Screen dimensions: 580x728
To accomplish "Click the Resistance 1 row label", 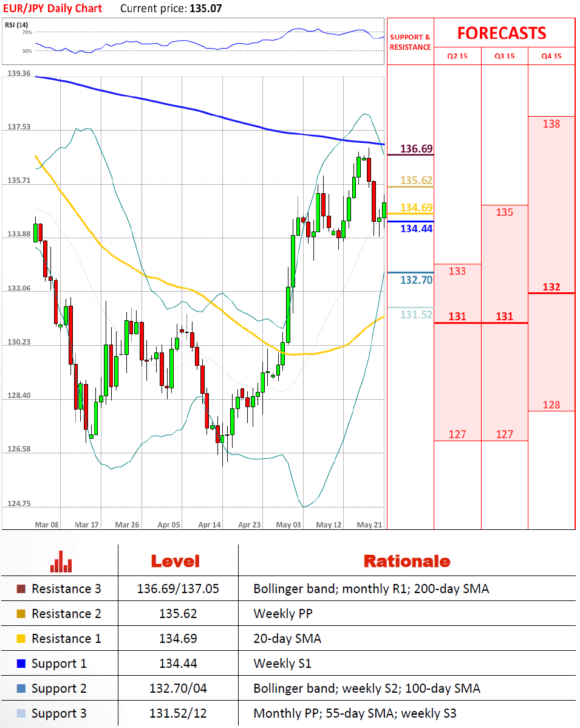I will (66, 639).
